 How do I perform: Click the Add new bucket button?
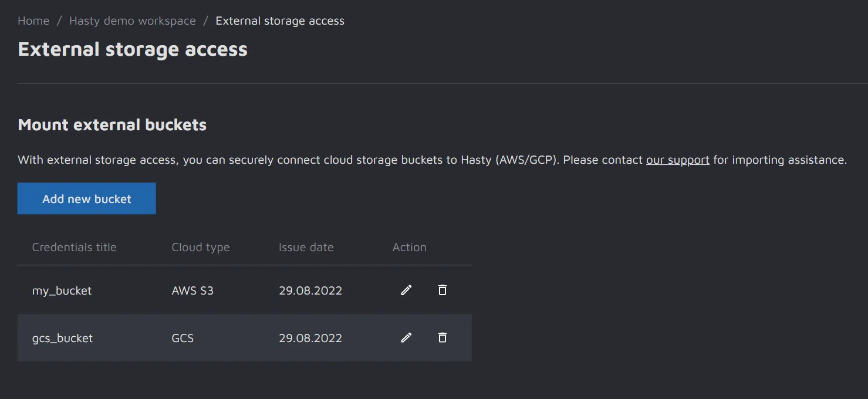click(87, 199)
